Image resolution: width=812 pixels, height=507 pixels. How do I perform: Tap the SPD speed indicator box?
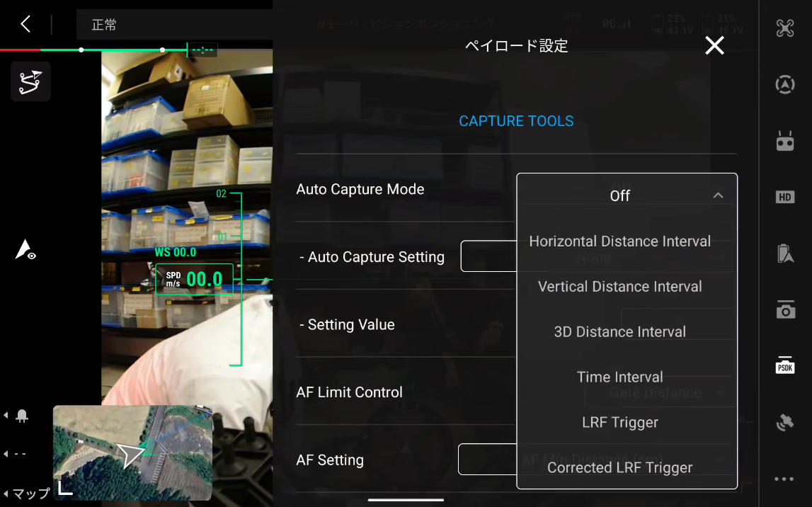194,279
